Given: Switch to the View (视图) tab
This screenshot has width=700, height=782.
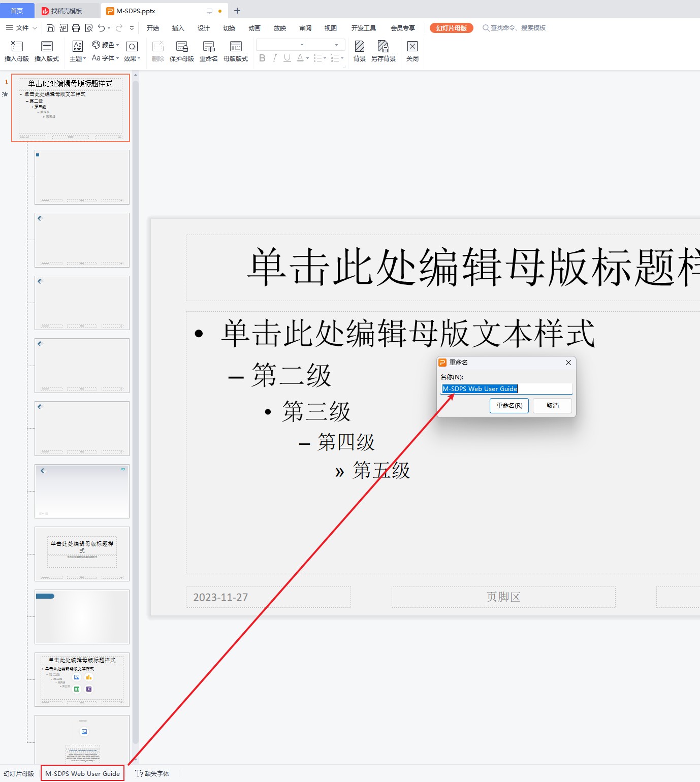Looking at the screenshot, I should point(331,28).
